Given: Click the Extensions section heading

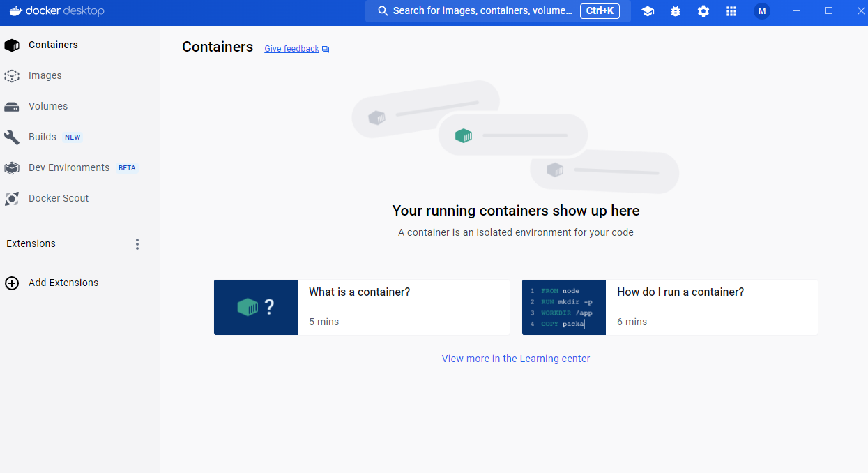Looking at the screenshot, I should point(31,243).
